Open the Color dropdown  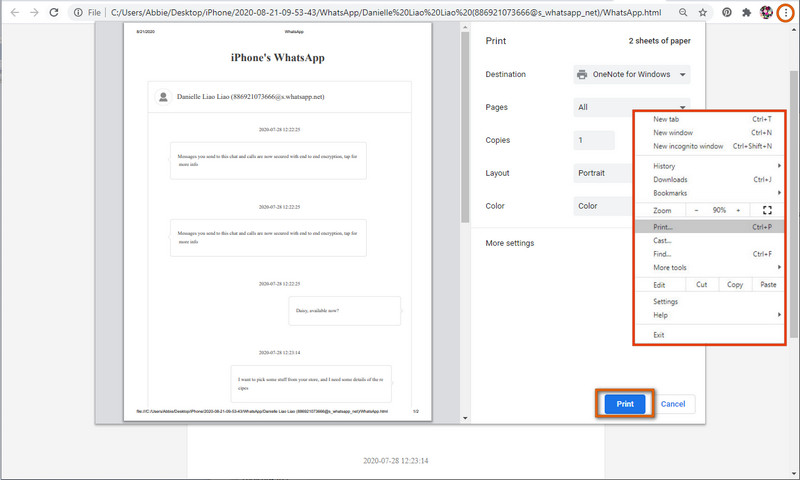click(603, 206)
